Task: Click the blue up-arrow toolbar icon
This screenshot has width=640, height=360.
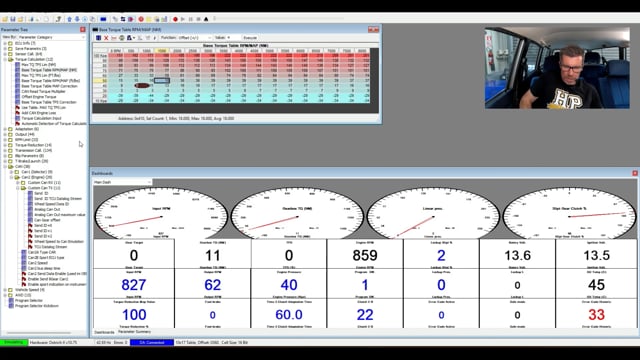Action: pyautogui.click(x=69, y=19)
